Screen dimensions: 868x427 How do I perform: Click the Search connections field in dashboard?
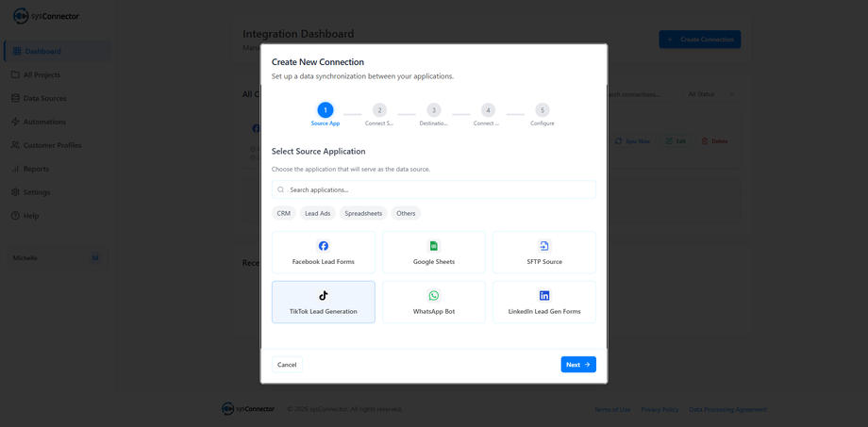point(643,94)
